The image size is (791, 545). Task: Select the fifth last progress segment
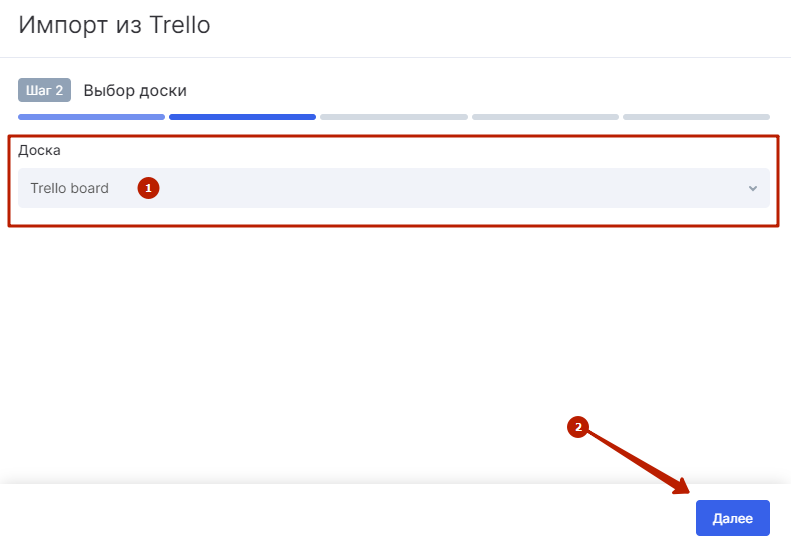(x=696, y=117)
